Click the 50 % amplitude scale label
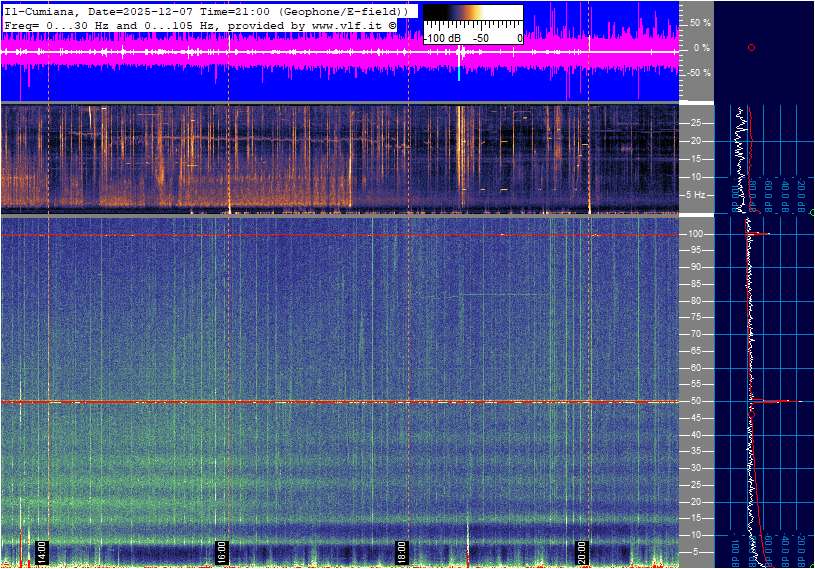Viewport: 815px width, 569px height. pos(701,22)
